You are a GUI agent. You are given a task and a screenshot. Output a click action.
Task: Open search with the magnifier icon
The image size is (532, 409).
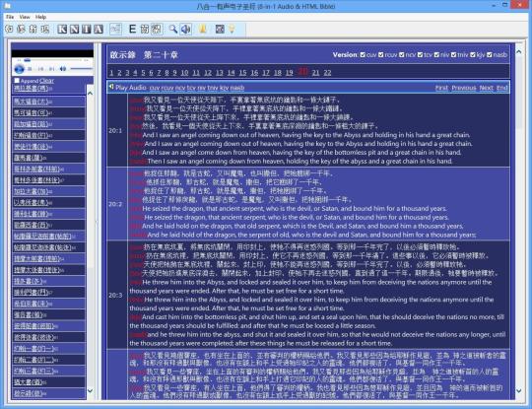tap(173, 30)
